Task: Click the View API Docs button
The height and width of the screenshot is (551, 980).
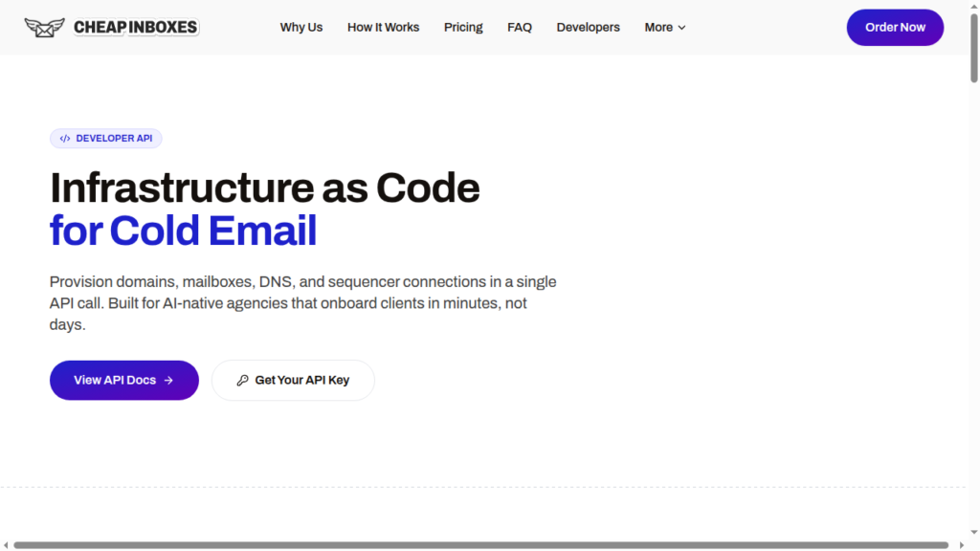Action: point(124,380)
